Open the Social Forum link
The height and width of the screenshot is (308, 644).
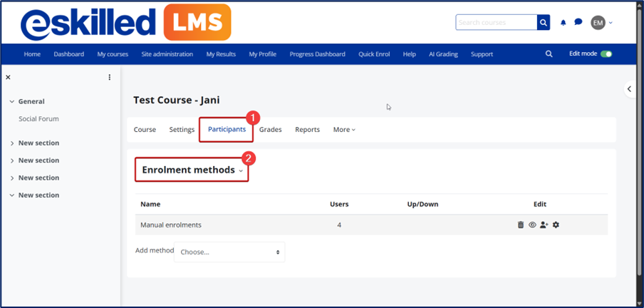38,119
